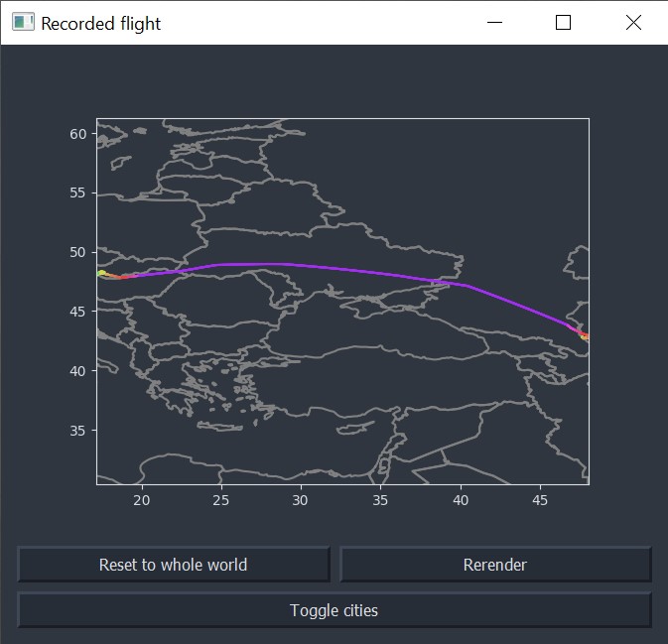Click the Recorded flight window title
The image size is (668, 644).
[x=101, y=24]
